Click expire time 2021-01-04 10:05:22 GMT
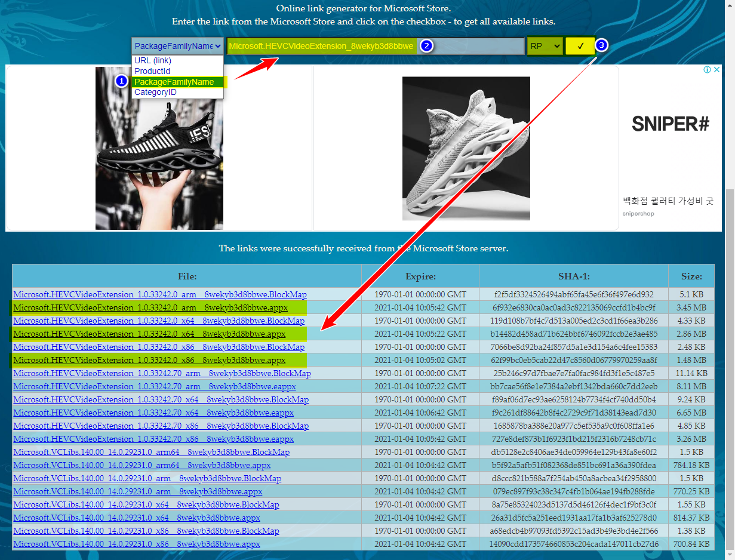Image resolution: width=735 pixels, height=560 pixels. coord(420,334)
